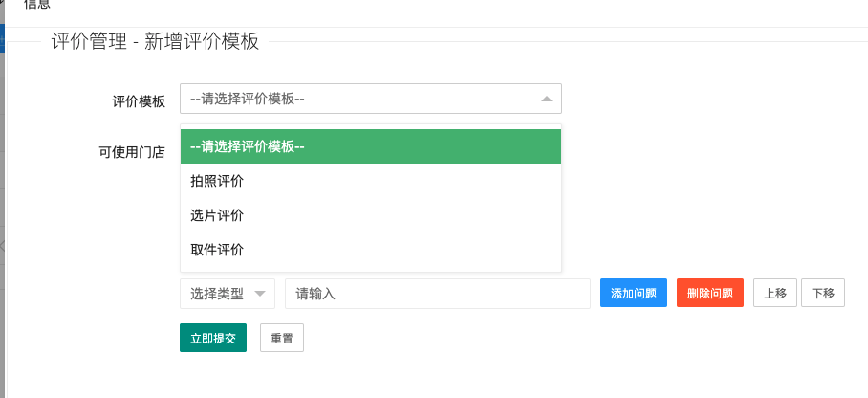Click the 评价模板 dropdown arrow icon
The height and width of the screenshot is (398, 868).
point(546,99)
